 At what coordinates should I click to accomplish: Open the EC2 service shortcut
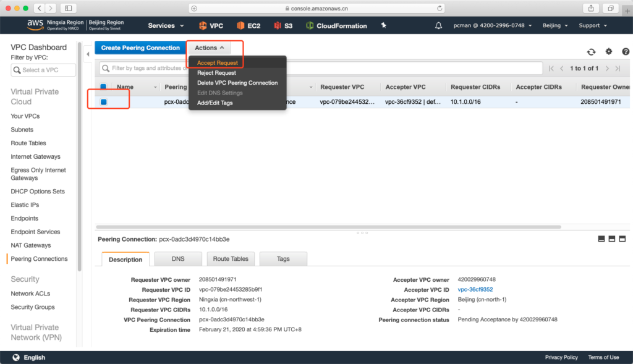249,26
